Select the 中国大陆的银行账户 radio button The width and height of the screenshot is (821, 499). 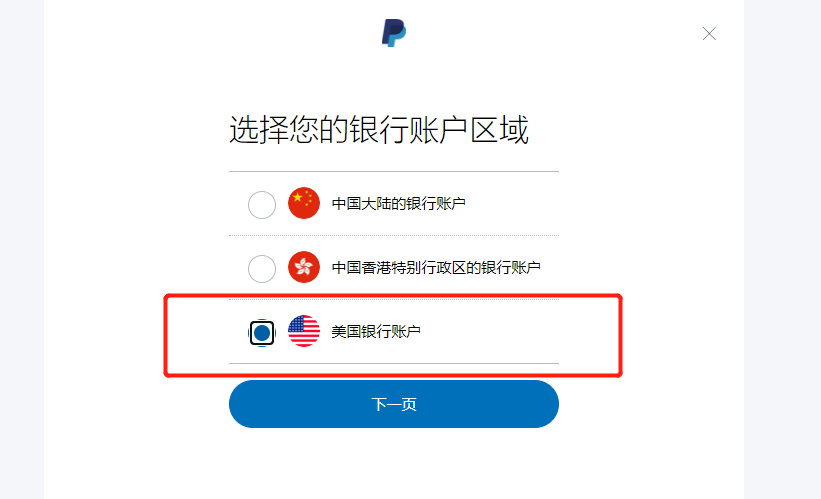coord(262,204)
